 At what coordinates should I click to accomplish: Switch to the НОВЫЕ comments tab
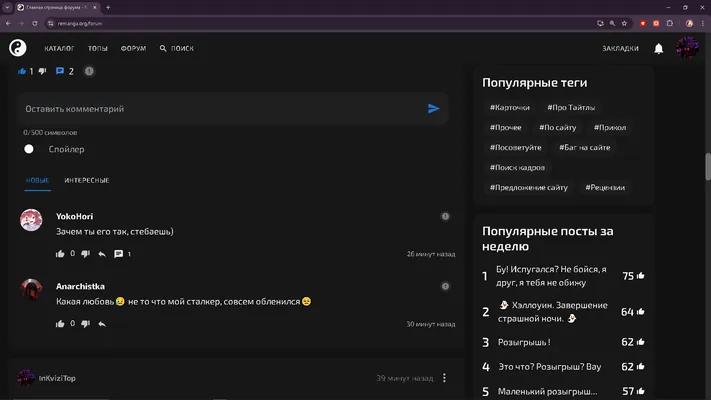point(37,180)
